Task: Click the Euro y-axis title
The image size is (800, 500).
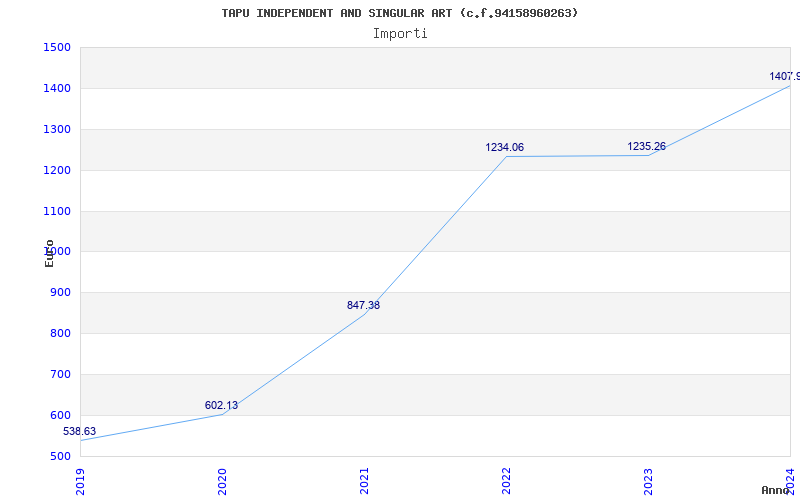Action: pyautogui.click(x=49, y=253)
